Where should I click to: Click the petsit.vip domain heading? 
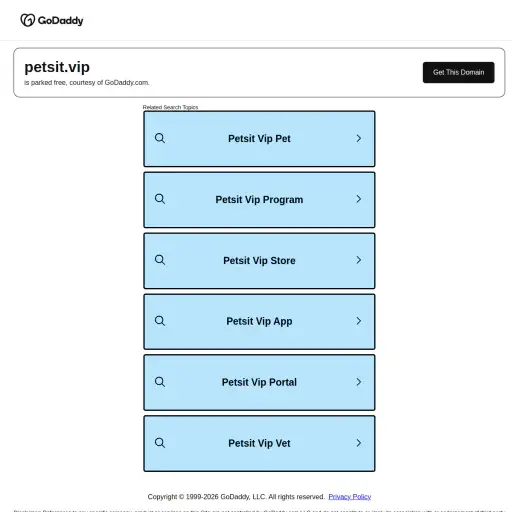tap(57, 67)
